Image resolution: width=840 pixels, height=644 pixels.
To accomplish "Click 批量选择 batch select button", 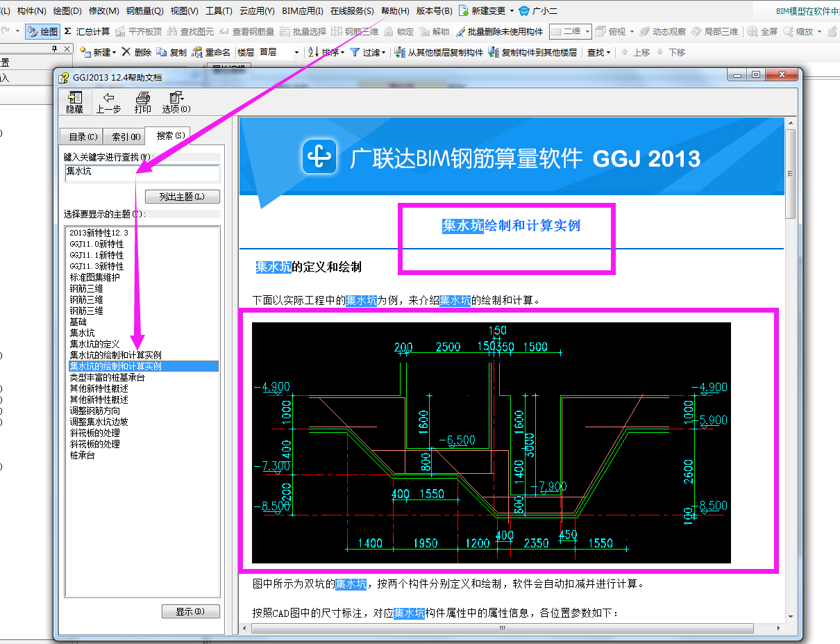I will 303,32.
